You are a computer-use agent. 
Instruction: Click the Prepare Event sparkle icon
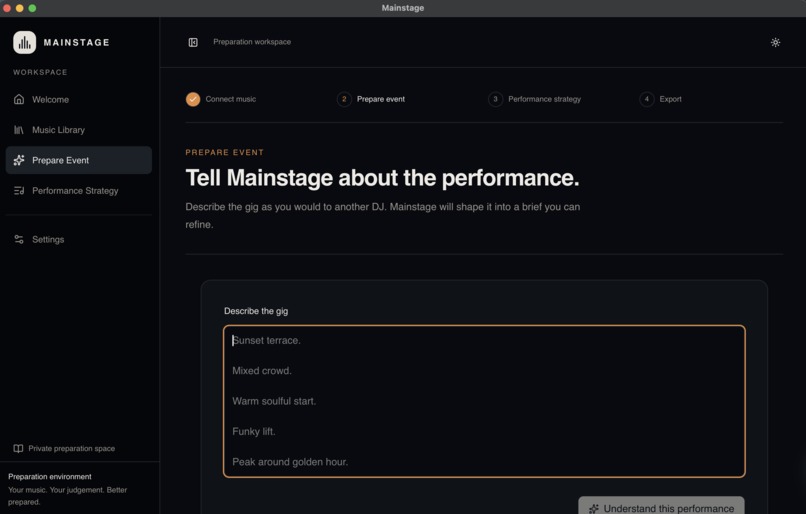click(x=19, y=160)
